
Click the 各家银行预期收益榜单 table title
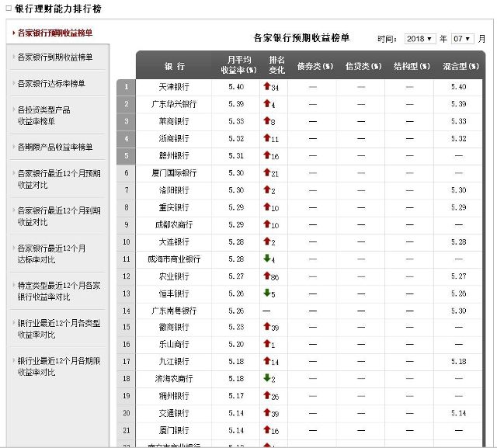[x=302, y=38]
